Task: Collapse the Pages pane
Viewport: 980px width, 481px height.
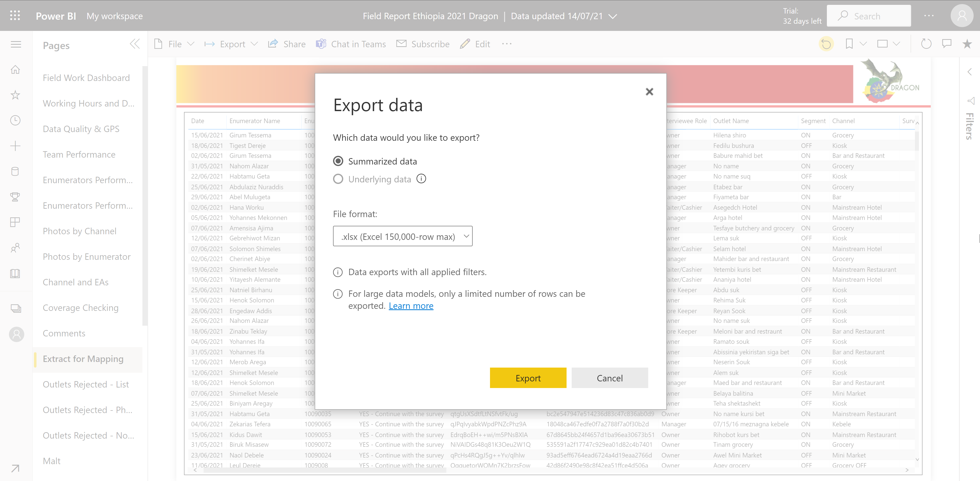Action: pos(135,44)
